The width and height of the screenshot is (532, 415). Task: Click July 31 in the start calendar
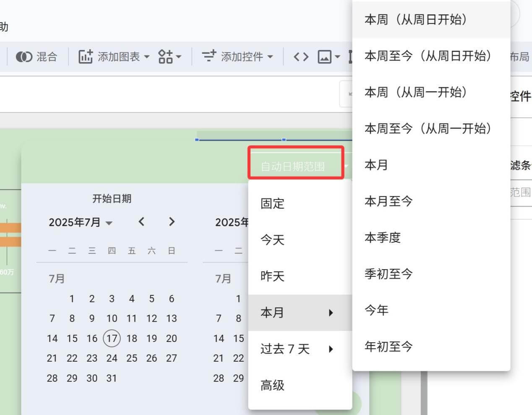pos(112,378)
